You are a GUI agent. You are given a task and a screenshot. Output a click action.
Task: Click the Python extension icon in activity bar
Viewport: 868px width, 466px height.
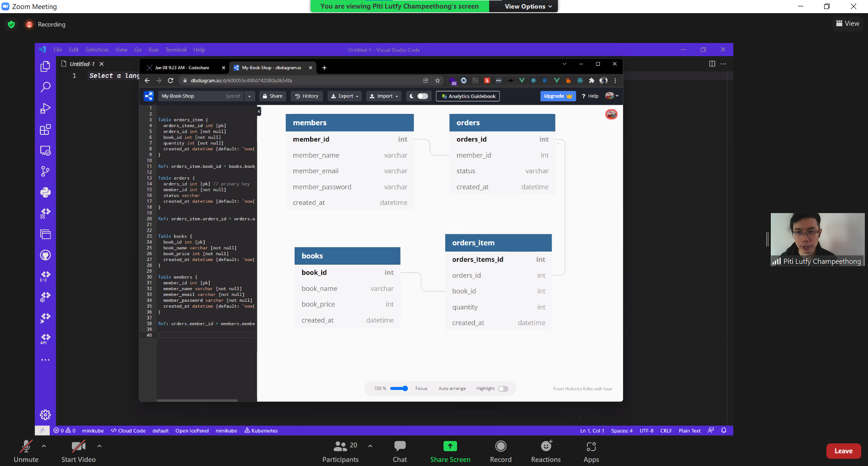[45, 192]
